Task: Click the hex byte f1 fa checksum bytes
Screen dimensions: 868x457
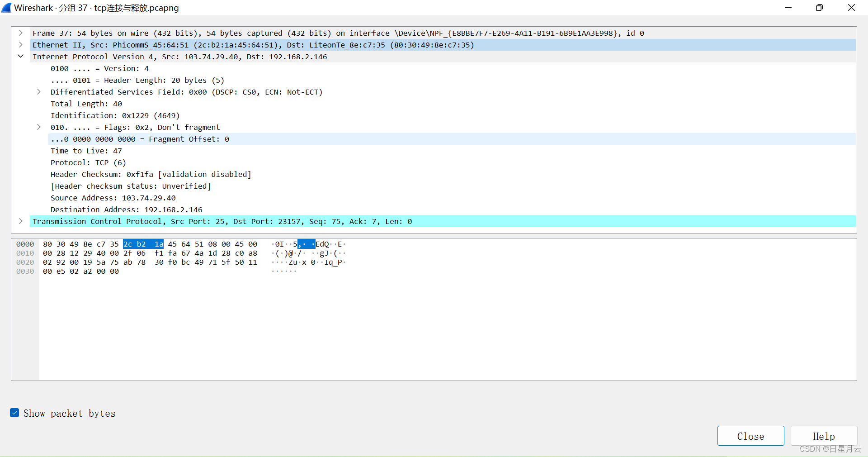Action: tap(166, 253)
